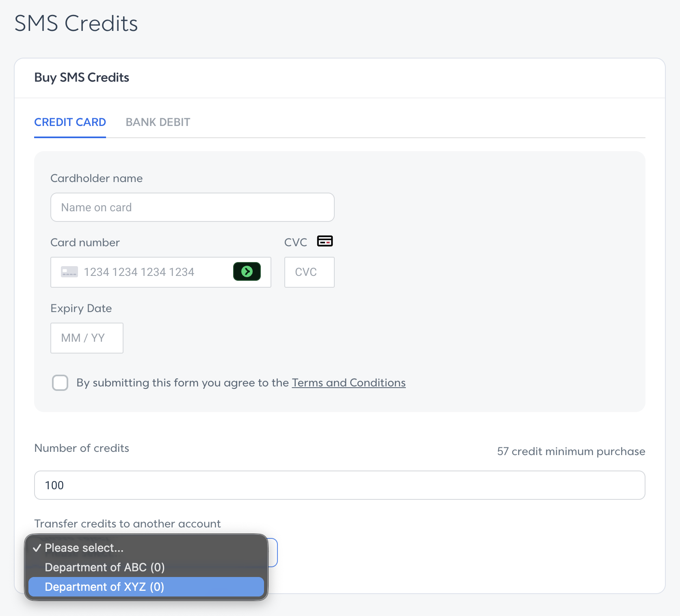Tick the Terms and Conditions agreement checkbox

(x=60, y=383)
